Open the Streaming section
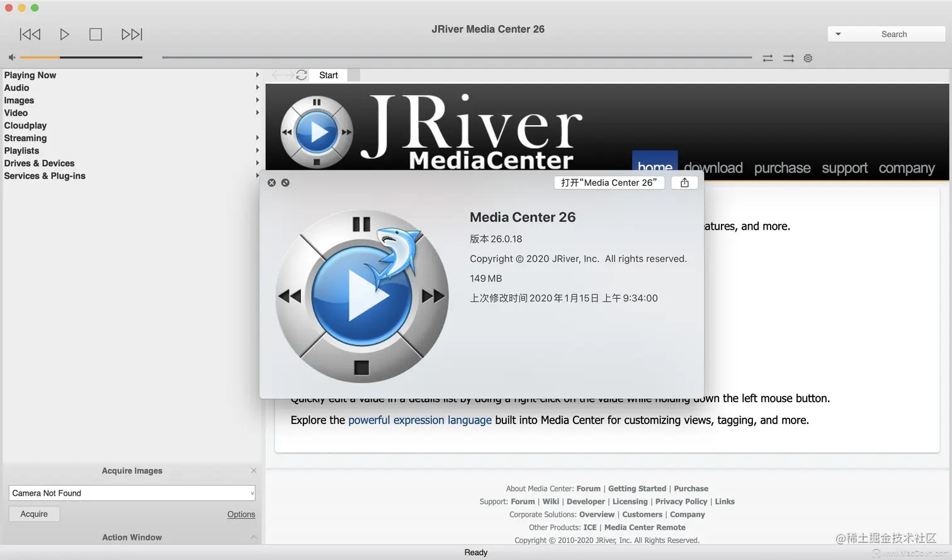The image size is (952, 560). pyautogui.click(x=25, y=138)
